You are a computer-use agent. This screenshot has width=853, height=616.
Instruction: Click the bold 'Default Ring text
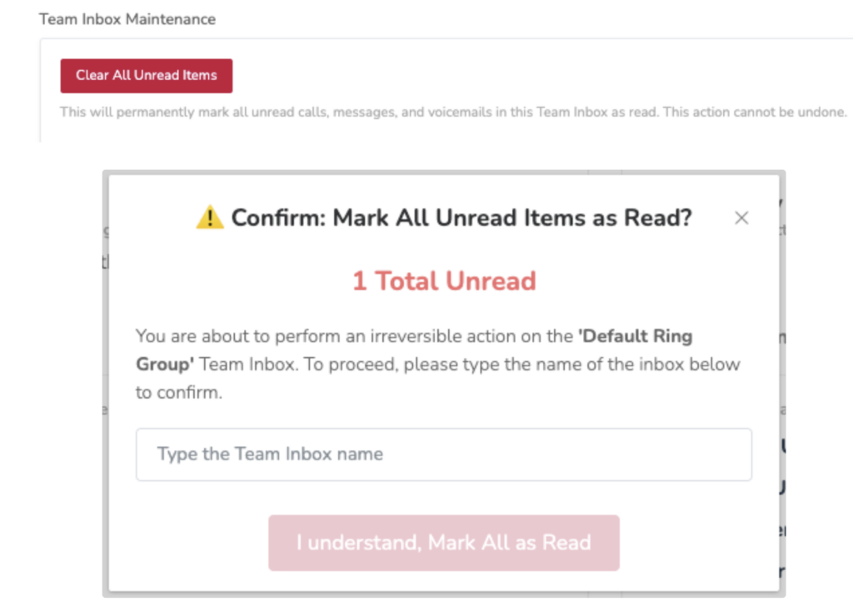tap(635, 336)
